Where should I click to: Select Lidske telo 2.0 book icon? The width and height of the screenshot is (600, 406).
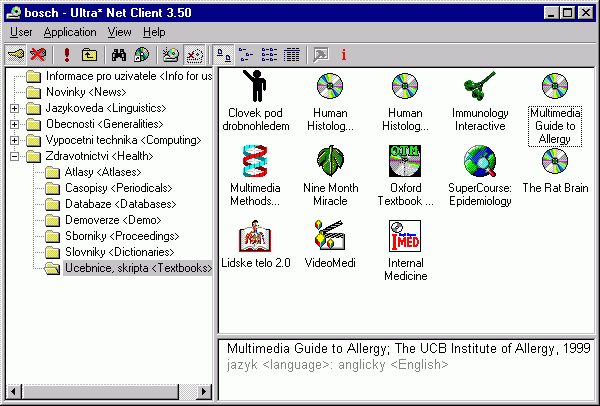[x=255, y=236]
